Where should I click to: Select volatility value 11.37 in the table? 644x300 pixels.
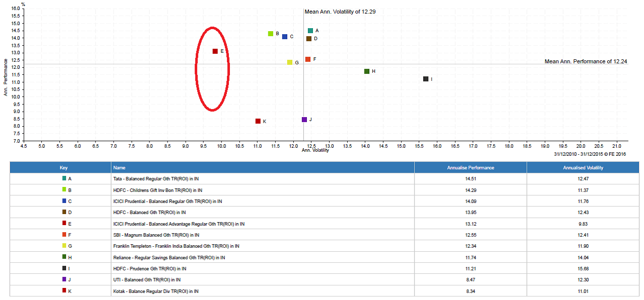583,190
